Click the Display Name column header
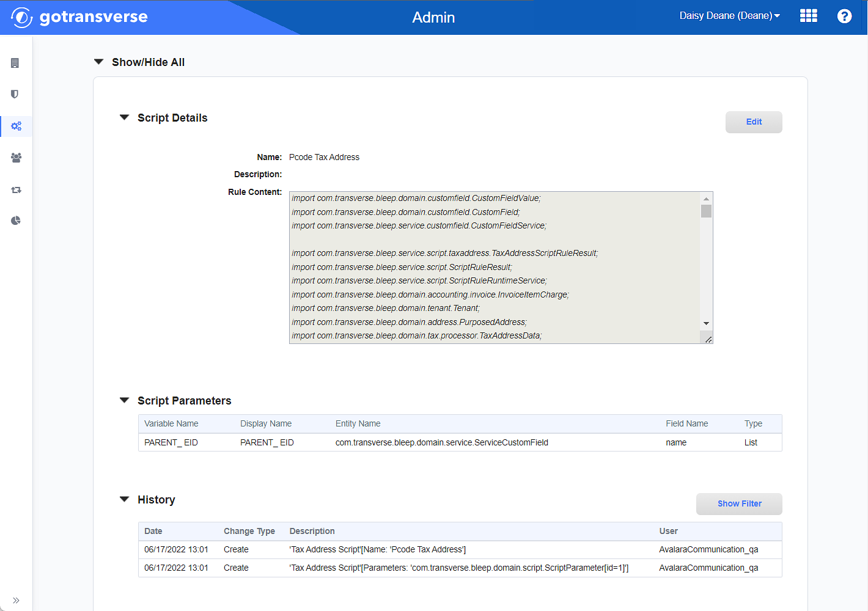This screenshot has height=611, width=868. pos(266,423)
